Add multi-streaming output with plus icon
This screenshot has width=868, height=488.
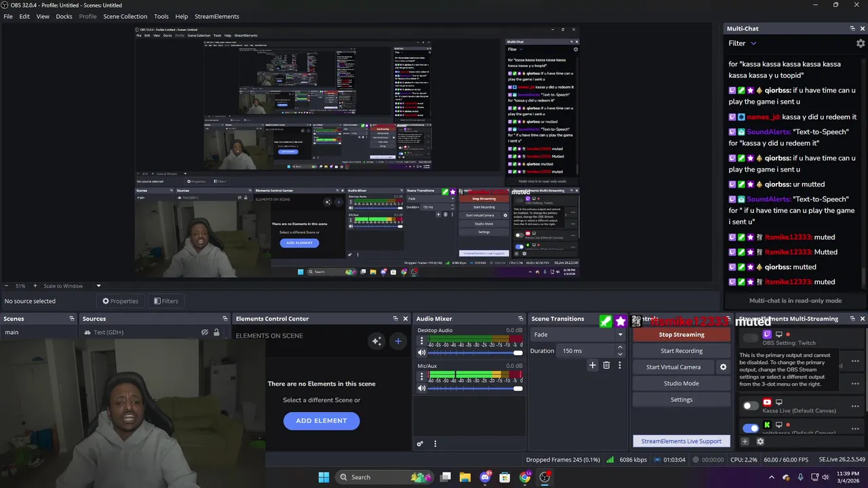pos(745,442)
